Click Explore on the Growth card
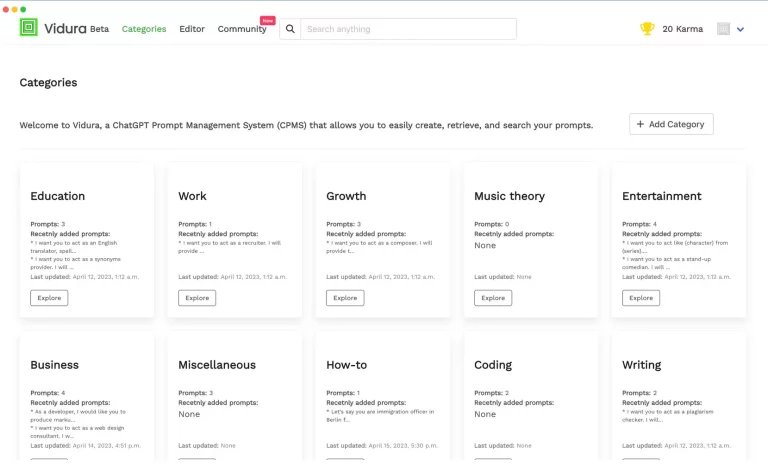Screen dimensions: 768x466 pos(345,298)
